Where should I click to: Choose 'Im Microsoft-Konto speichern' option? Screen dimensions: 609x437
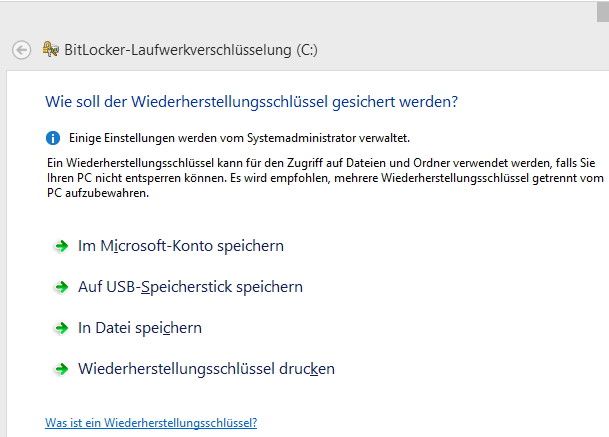(180, 246)
